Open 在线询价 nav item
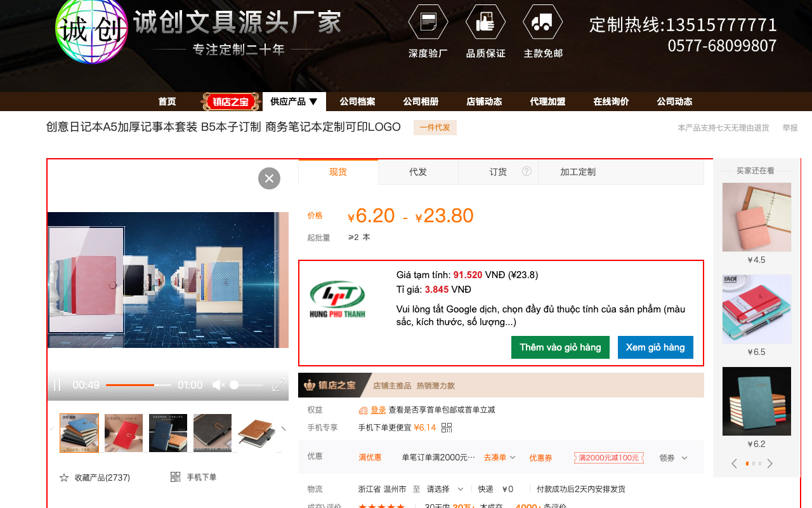812x508 pixels. [x=611, y=102]
